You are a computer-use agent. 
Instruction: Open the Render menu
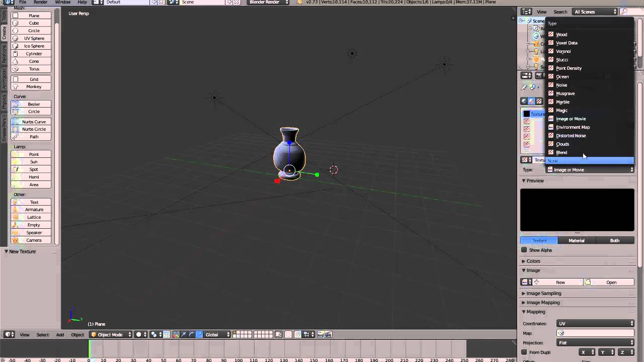[40, 2]
